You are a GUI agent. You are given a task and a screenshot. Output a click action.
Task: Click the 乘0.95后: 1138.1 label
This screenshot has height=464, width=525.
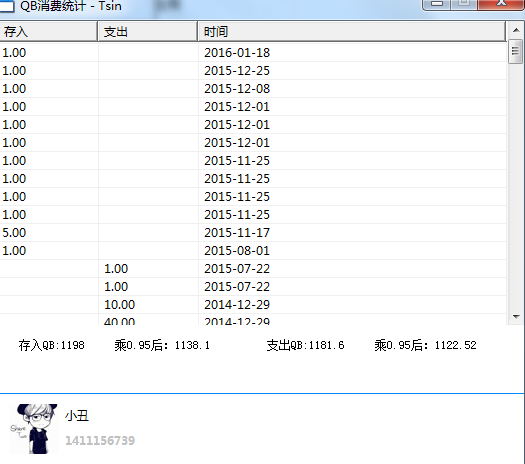(162, 345)
